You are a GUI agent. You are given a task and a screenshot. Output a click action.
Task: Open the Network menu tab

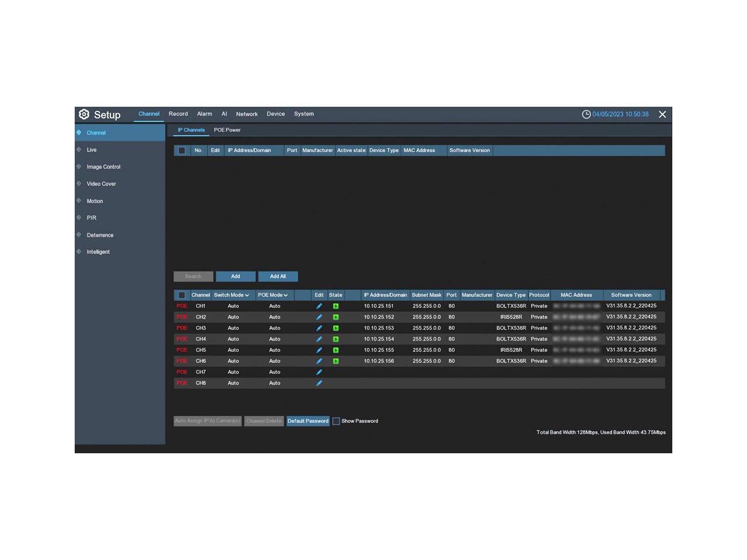(x=247, y=114)
